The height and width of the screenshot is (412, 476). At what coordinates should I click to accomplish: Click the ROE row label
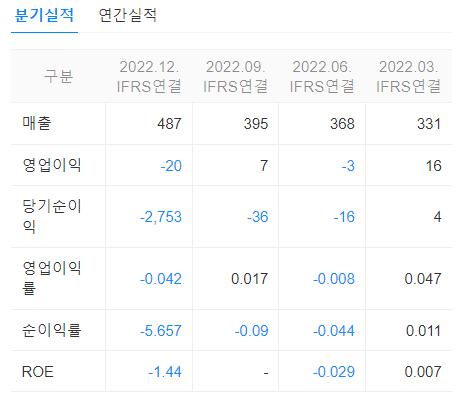[38, 372]
